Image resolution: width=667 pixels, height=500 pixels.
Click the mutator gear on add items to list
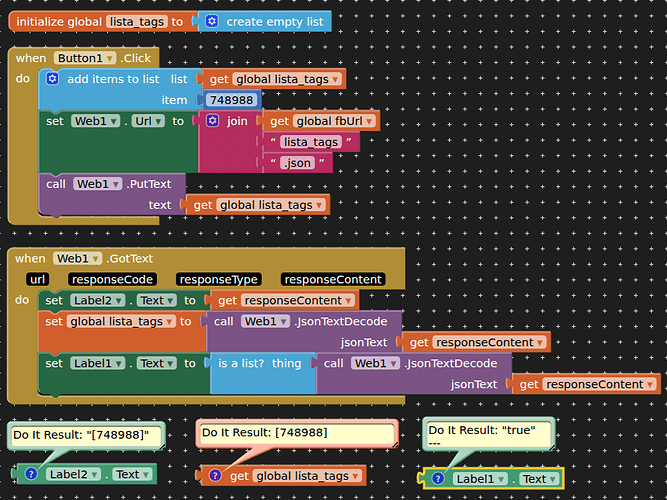pyautogui.click(x=52, y=79)
